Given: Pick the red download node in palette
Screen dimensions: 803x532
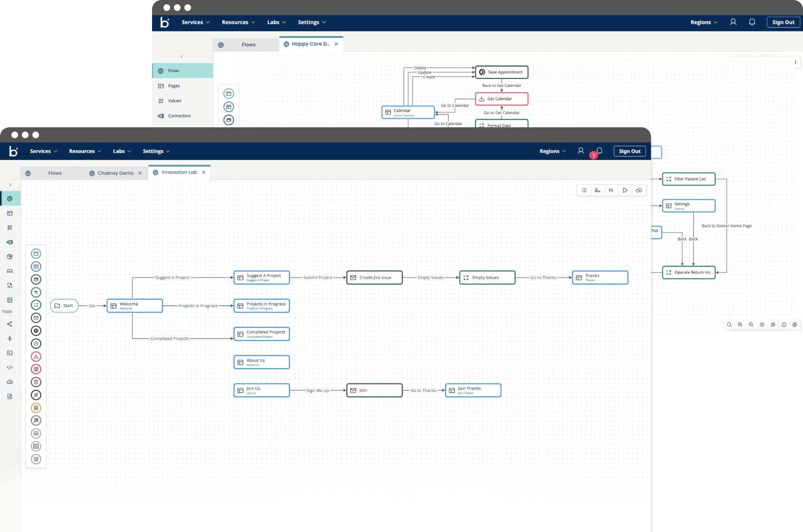Looking at the screenshot, I should click(x=36, y=356).
